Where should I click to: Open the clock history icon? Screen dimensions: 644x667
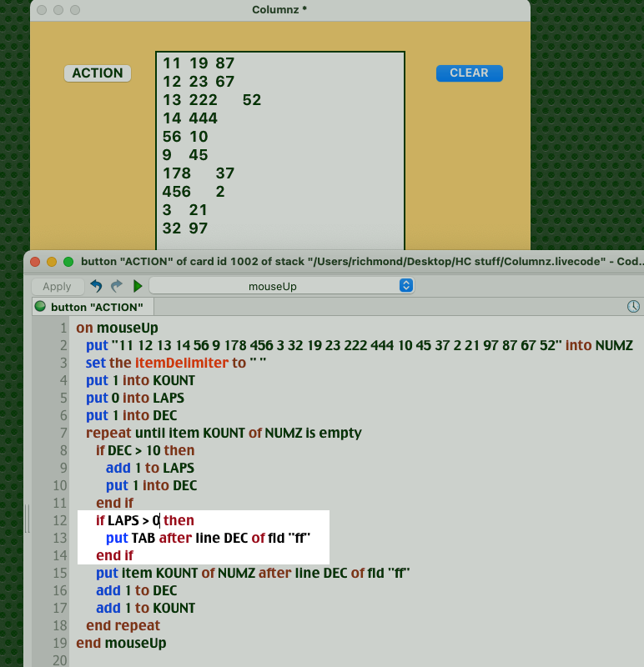633,307
